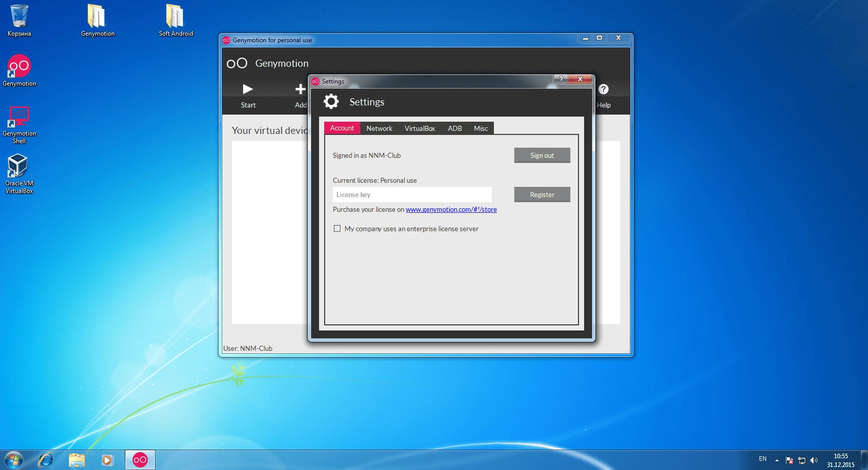Switch to the Network tab
The height and width of the screenshot is (470, 868).
point(379,128)
